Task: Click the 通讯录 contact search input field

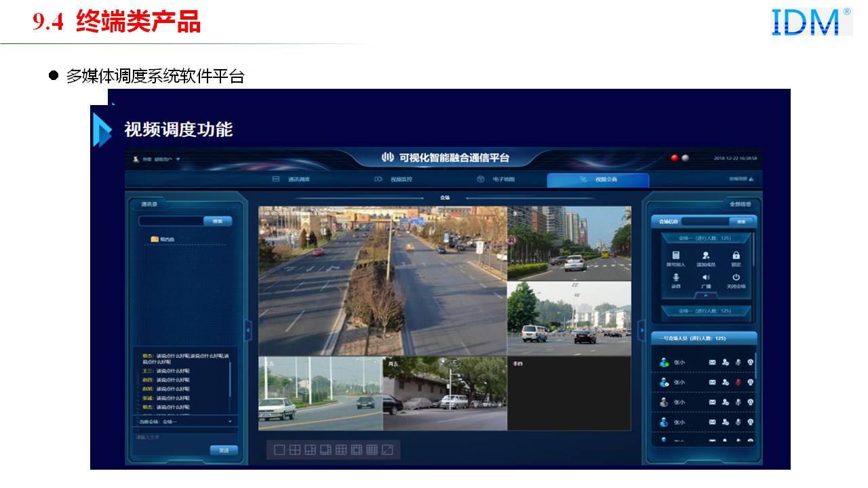Action: pos(171,221)
